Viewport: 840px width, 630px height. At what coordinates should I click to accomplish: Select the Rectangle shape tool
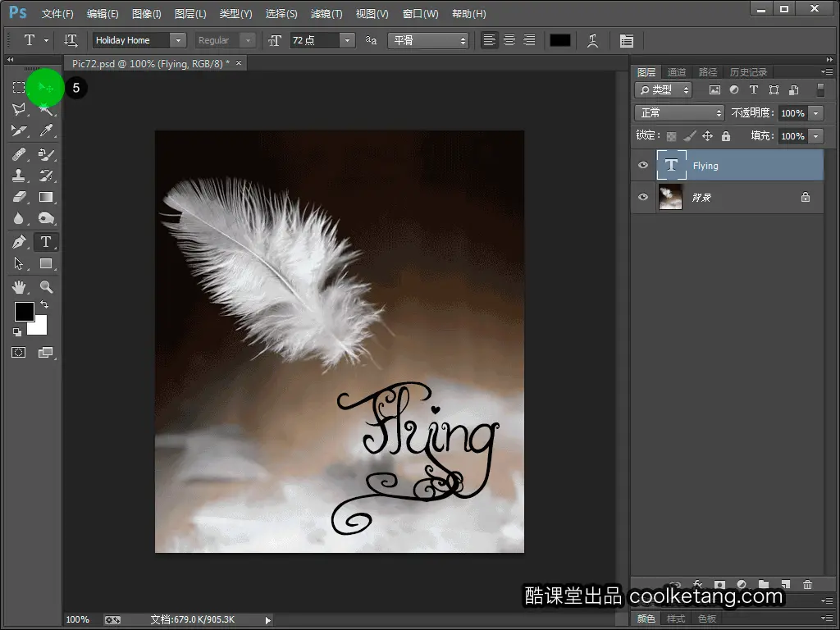(x=46, y=263)
